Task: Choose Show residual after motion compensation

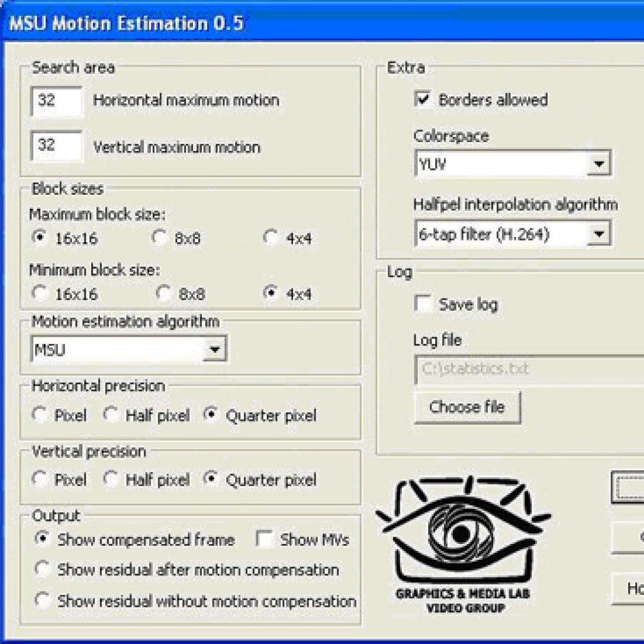Action: point(42,569)
